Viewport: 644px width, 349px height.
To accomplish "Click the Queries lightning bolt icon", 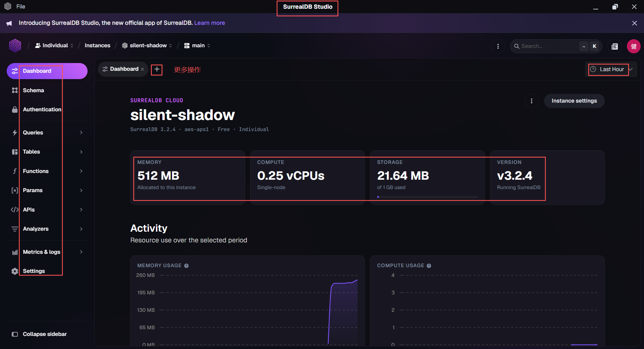I will point(15,132).
